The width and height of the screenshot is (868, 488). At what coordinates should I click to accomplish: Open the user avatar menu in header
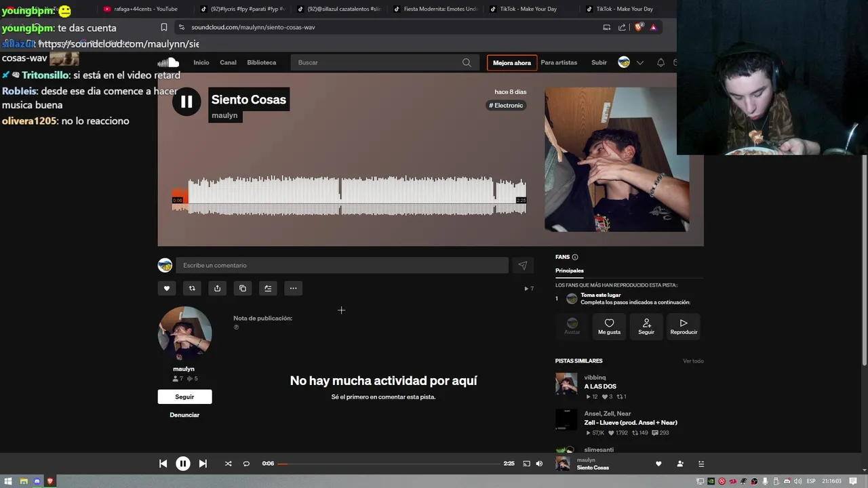point(624,62)
